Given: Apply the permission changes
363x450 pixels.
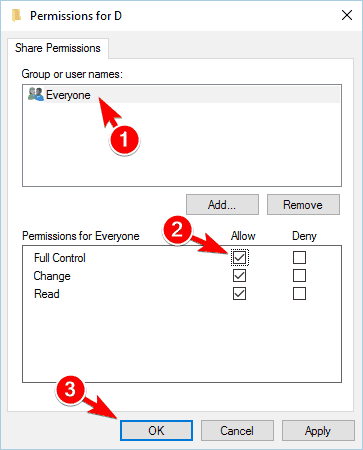Looking at the screenshot, I should click(x=318, y=430).
